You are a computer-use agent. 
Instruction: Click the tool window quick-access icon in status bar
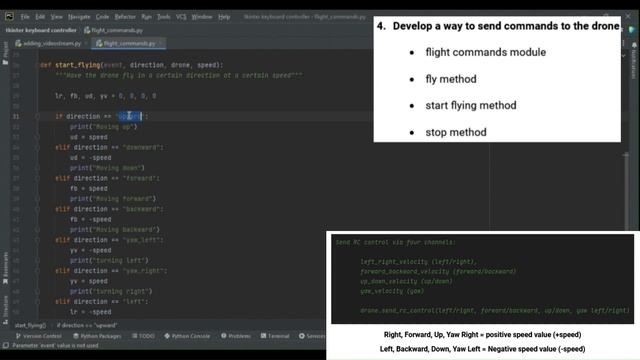tap(6, 346)
